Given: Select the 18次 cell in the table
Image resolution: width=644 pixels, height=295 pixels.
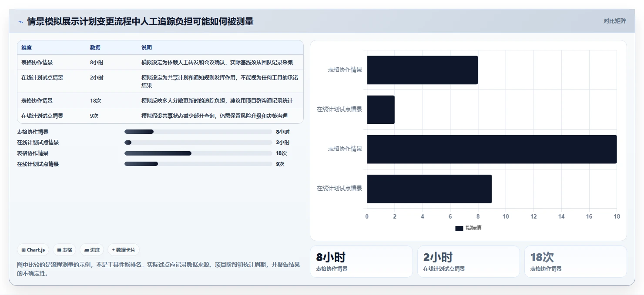Looking at the screenshot, I should pyautogui.click(x=96, y=101).
